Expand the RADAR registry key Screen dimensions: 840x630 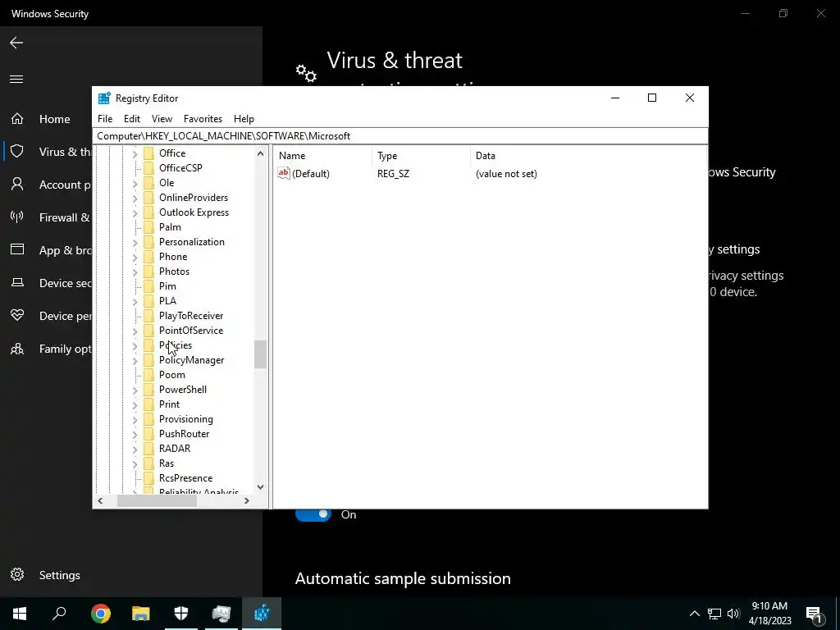pyautogui.click(x=135, y=449)
